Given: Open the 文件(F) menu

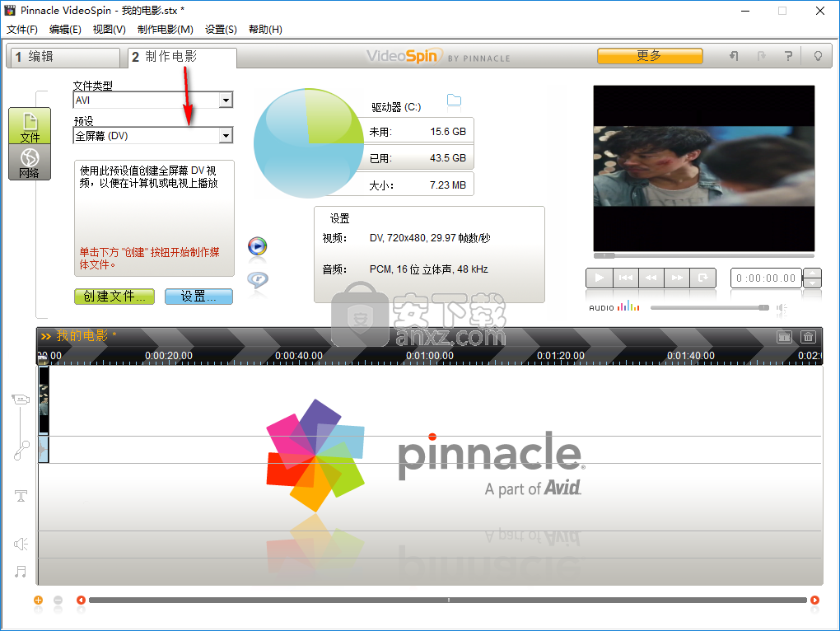Looking at the screenshot, I should click(x=22, y=30).
